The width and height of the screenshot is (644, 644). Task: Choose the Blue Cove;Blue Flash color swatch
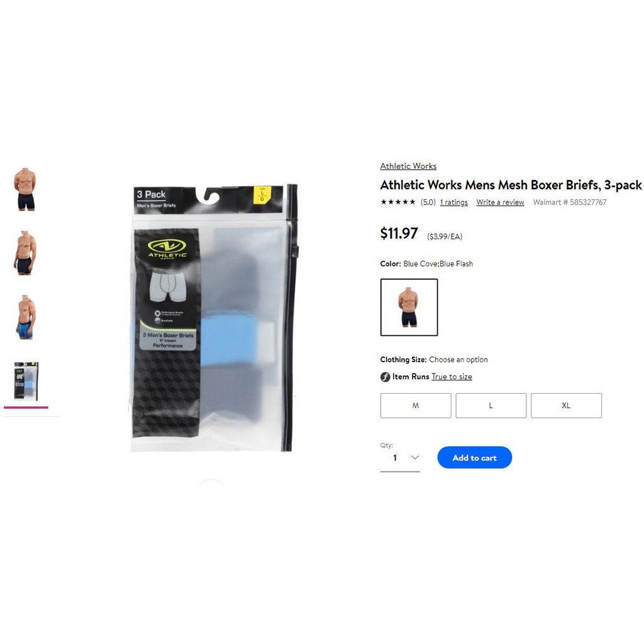click(x=409, y=307)
